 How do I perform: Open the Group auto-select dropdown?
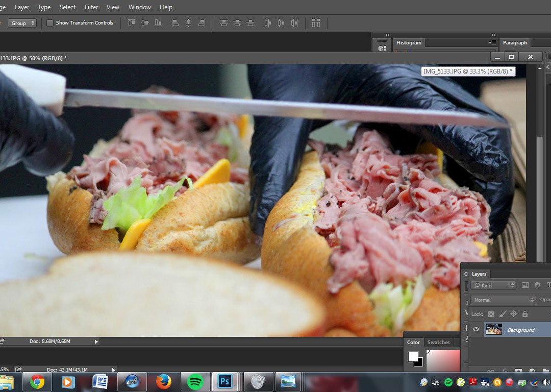coord(23,23)
